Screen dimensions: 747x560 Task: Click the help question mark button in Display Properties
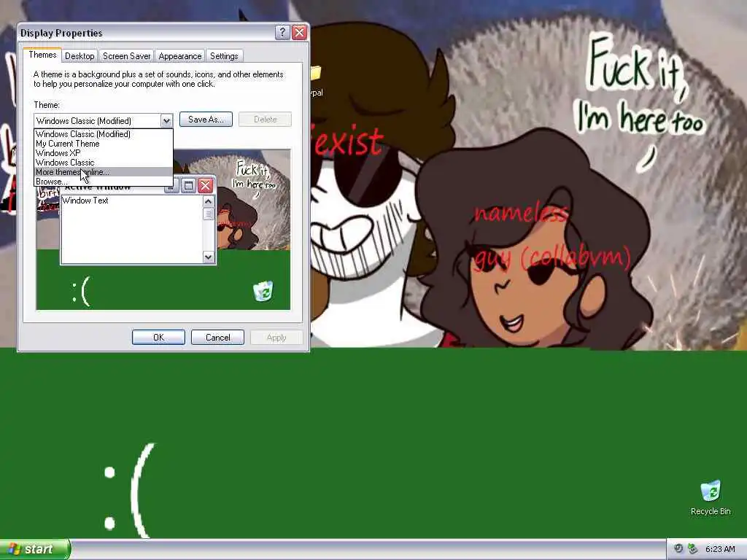click(282, 32)
